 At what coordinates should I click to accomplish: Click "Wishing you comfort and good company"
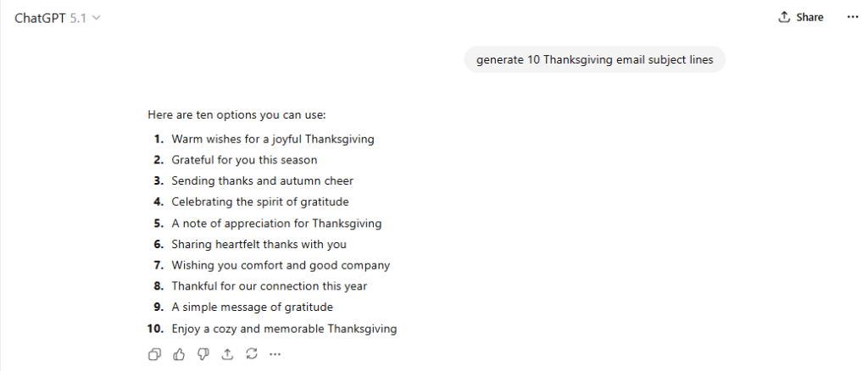(x=281, y=265)
